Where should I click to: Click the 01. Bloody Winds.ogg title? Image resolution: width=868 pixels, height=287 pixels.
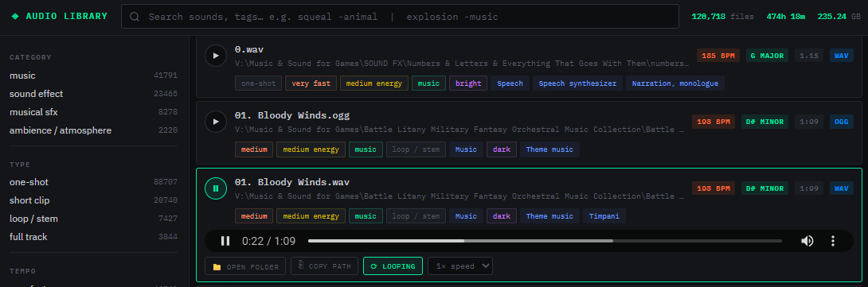291,115
